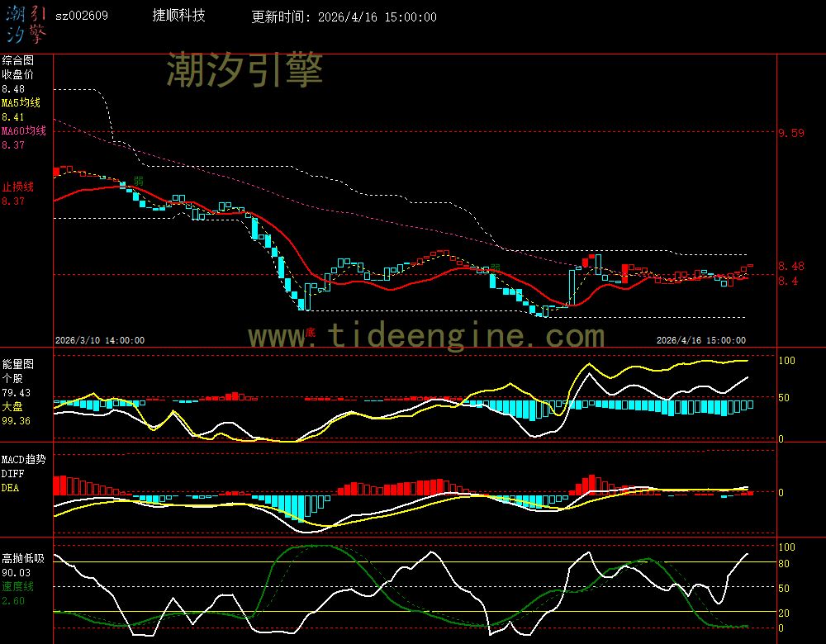The height and width of the screenshot is (644, 826).
Task: Select the 高抛低吸 panel label
Action: click(x=22, y=558)
